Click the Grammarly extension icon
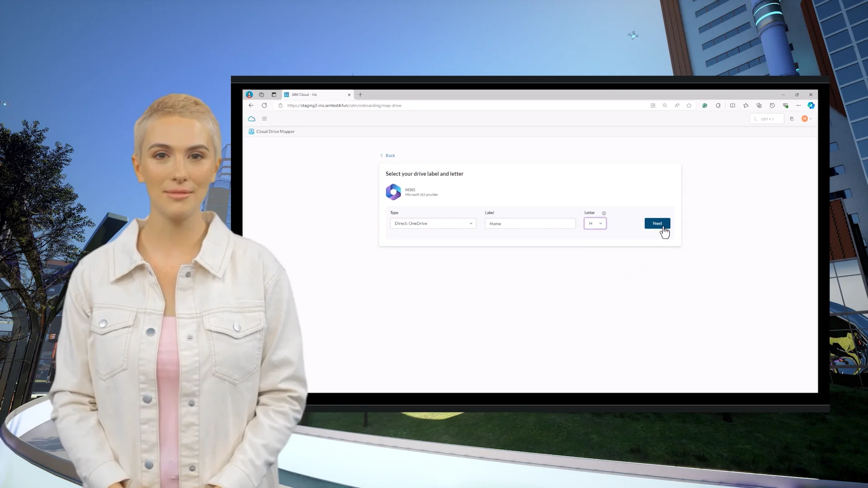868x488 pixels. coord(705,105)
